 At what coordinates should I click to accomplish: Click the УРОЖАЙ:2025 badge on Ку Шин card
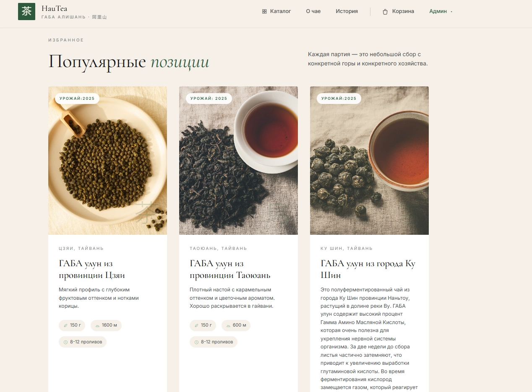pos(339,99)
